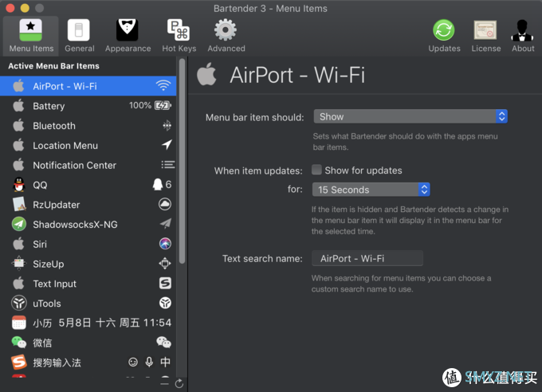The height and width of the screenshot is (392, 542).
Task: Open the Advanced tab
Action: (226, 36)
